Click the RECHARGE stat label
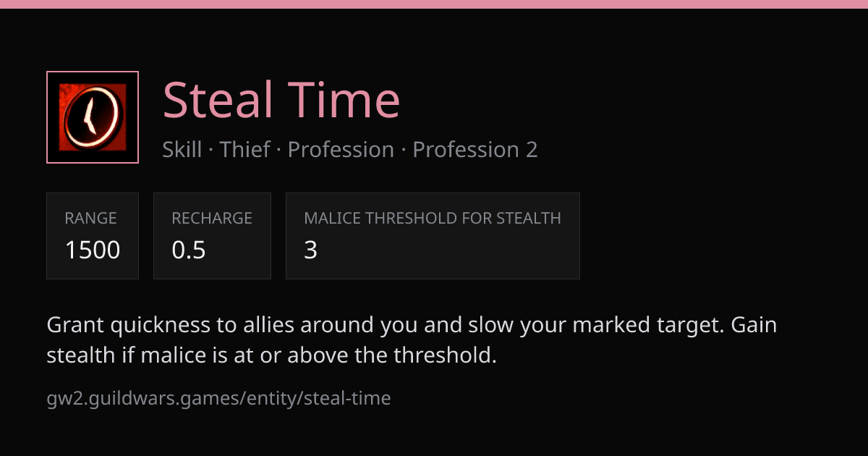The width and height of the screenshot is (868, 456). point(212,218)
